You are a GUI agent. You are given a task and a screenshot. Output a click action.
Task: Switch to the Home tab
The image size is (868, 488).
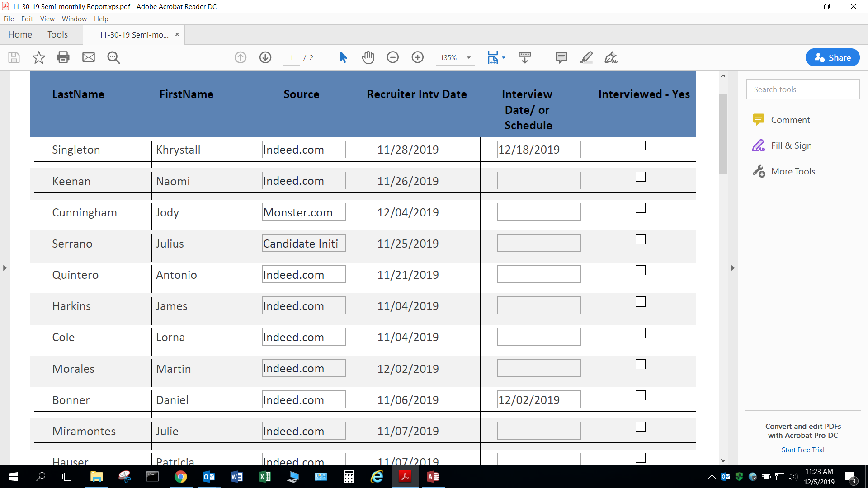[20, 34]
